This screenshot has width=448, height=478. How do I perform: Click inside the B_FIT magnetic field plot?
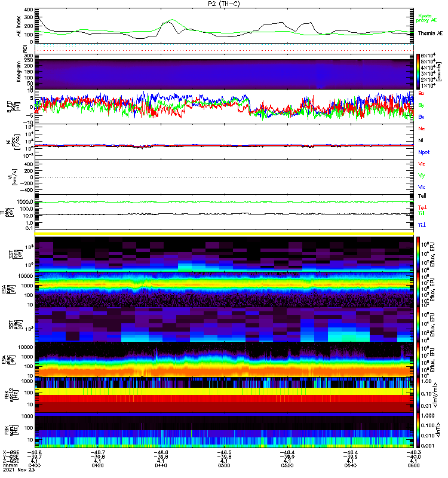pyautogui.click(x=224, y=107)
